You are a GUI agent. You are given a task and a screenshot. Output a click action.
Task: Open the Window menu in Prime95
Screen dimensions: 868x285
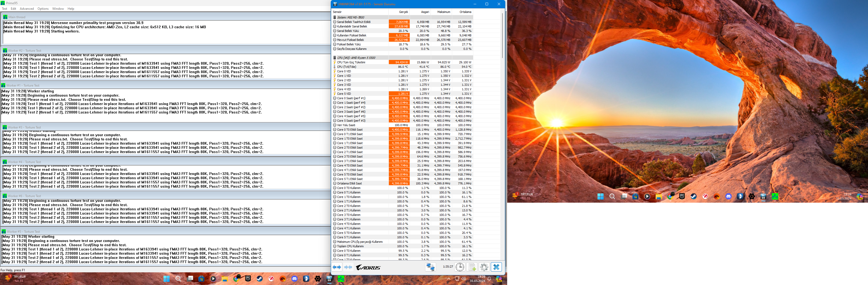pos(58,9)
